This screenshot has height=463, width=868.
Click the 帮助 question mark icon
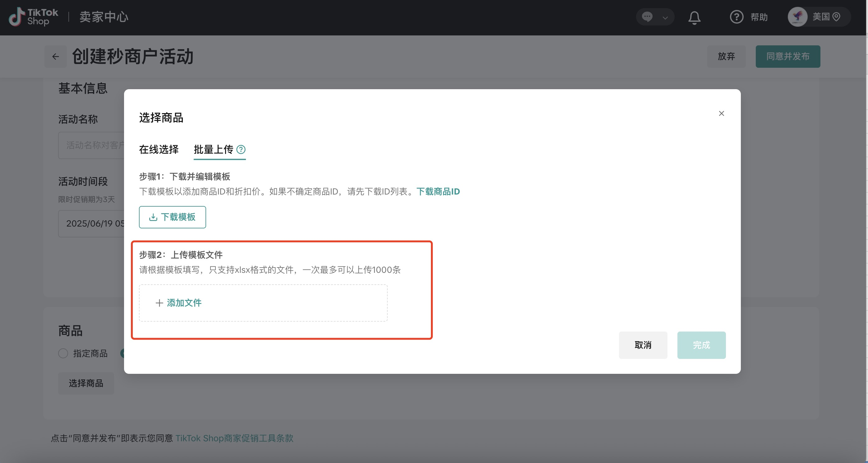[736, 17]
